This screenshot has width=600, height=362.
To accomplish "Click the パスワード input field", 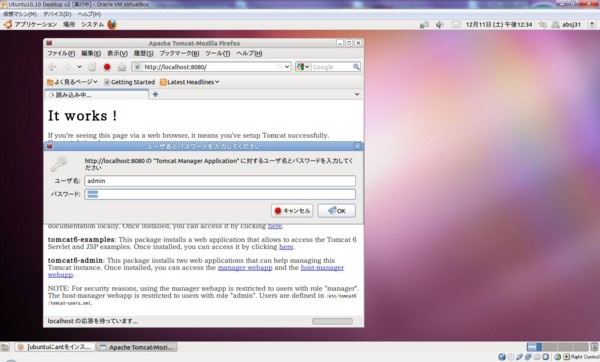I will click(x=220, y=194).
